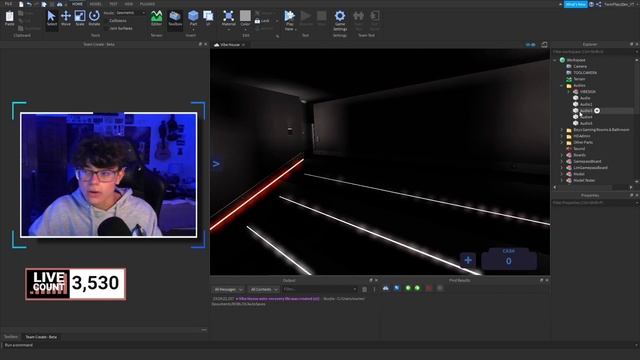Collapse the Audios folder
Viewport: 640px width, 360px height.
point(562,85)
